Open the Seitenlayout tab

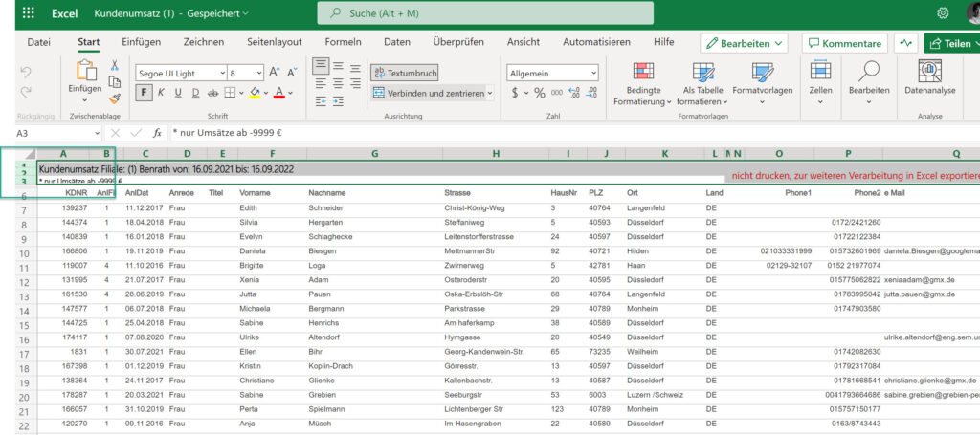274,42
